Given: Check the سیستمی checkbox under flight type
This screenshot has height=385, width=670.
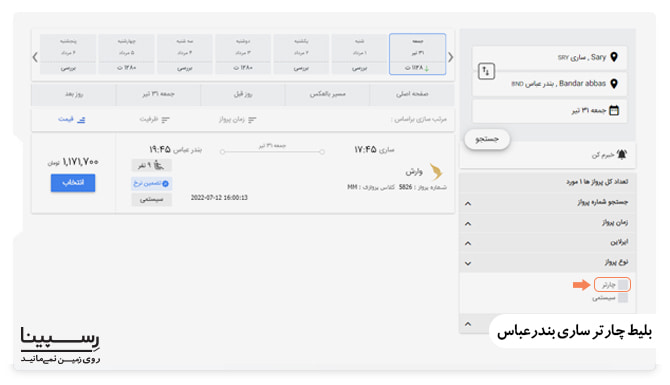Looking at the screenshot, I should (x=623, y=298).
